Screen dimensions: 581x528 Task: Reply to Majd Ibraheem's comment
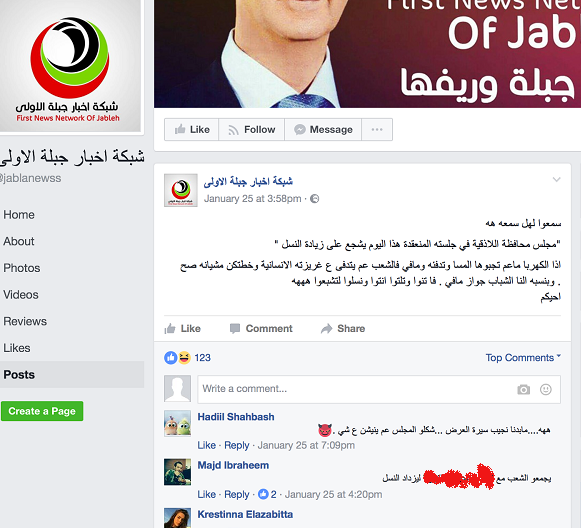[237, 494]
